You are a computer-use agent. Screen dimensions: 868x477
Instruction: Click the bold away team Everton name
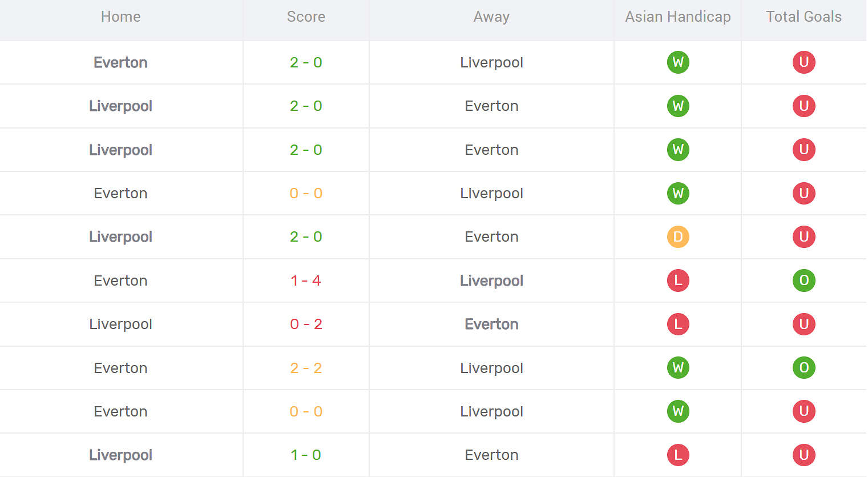click(x=491, y=324)
